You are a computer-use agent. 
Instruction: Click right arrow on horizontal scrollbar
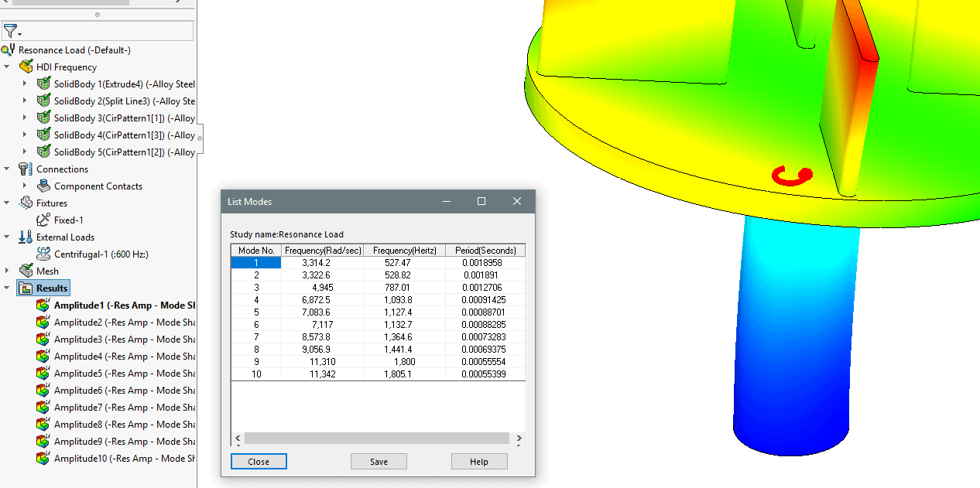519,439
